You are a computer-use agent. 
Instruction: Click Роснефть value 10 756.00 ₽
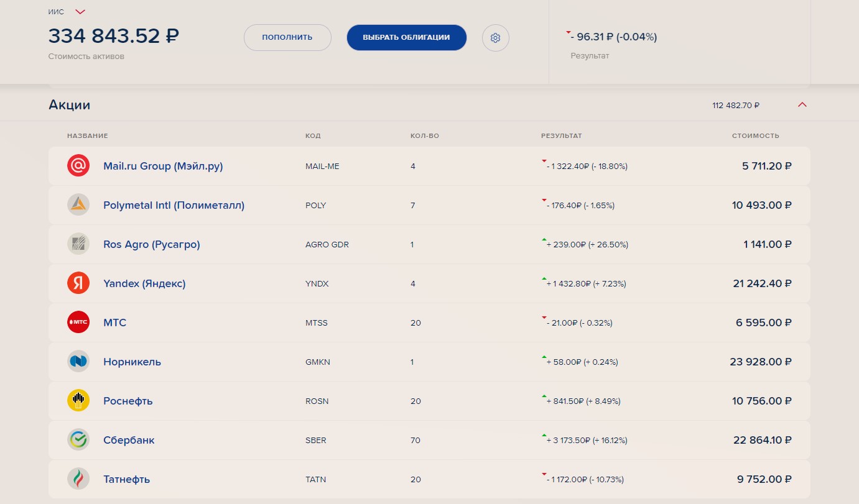[x=762, y=401]
